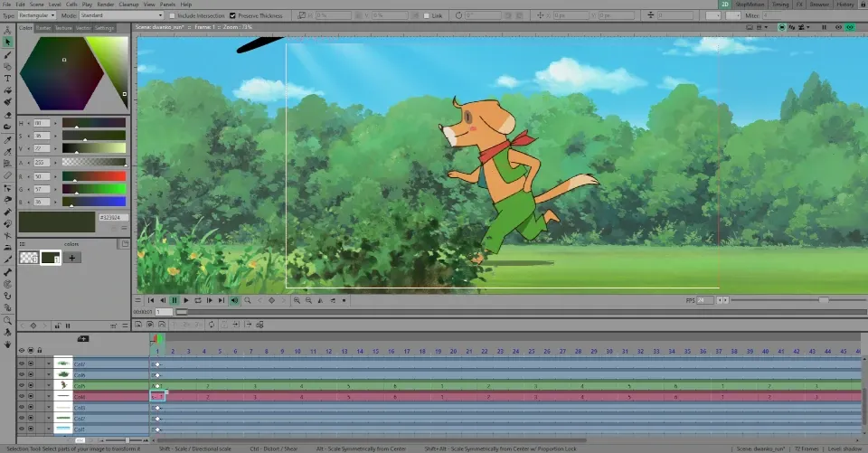Viewport: 868px width, 453px height.
Task: Toggle the Loop playback button
Action: 198,300
